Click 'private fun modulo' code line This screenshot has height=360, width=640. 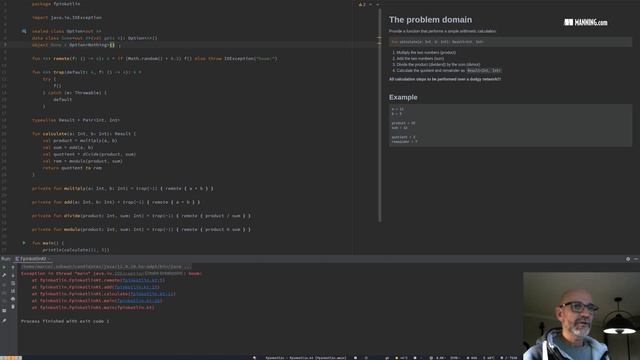(x=141, y=229)
